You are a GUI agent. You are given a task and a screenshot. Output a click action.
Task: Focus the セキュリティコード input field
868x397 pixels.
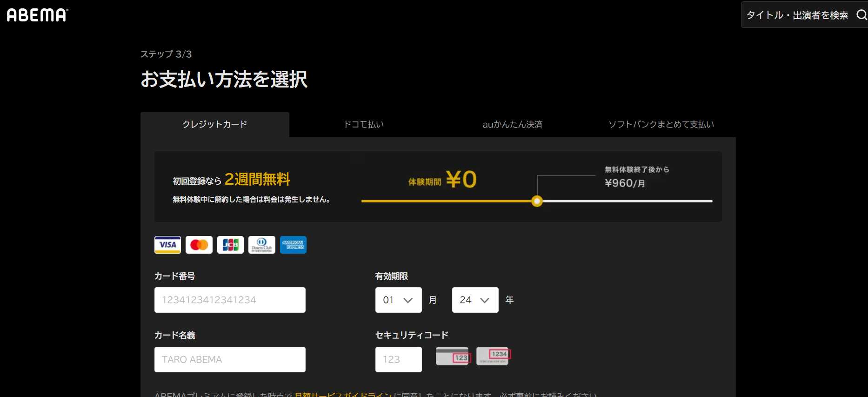399,359
